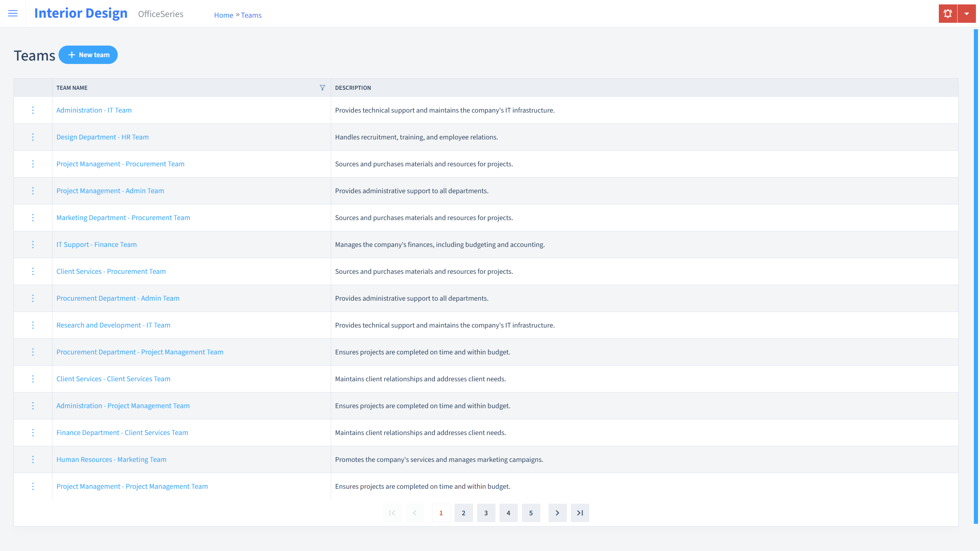Open Interior Design OfficeSeries menu
This screenshot has width=980, height=551.
tap(12, 14)
